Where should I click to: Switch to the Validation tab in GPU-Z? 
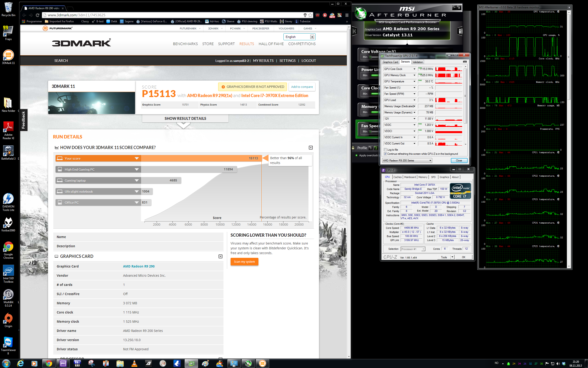[417, 62]
